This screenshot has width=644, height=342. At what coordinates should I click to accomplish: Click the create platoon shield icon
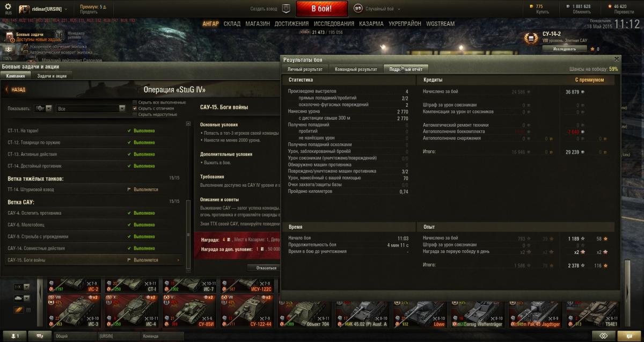286,9
